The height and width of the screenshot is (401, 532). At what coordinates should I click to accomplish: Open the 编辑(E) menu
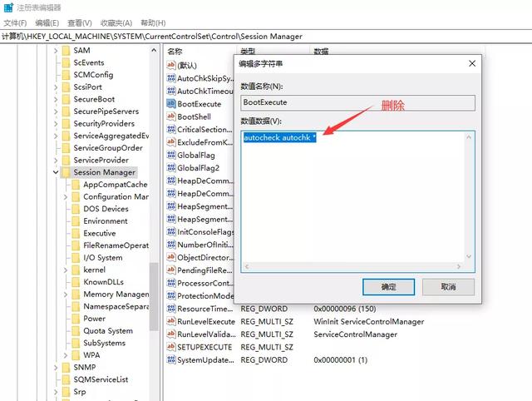tap(47, 23)
